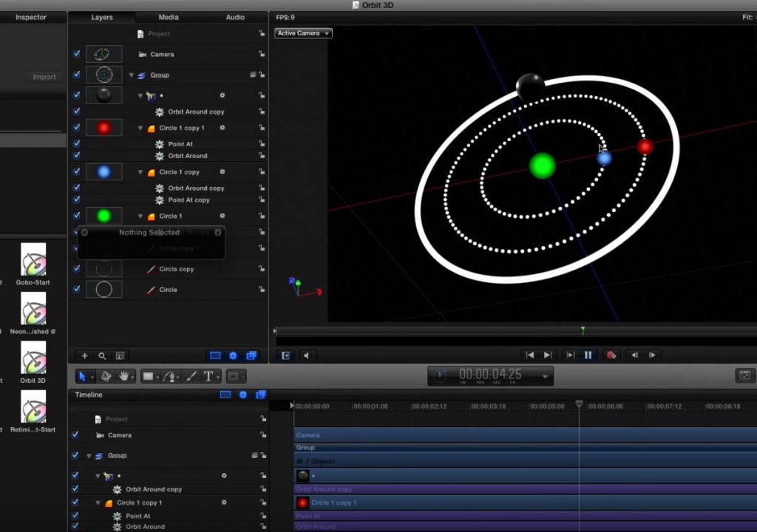Select the green sphere in canvas
The height and width of the screenshot is (532, 757).
point(542,166)
